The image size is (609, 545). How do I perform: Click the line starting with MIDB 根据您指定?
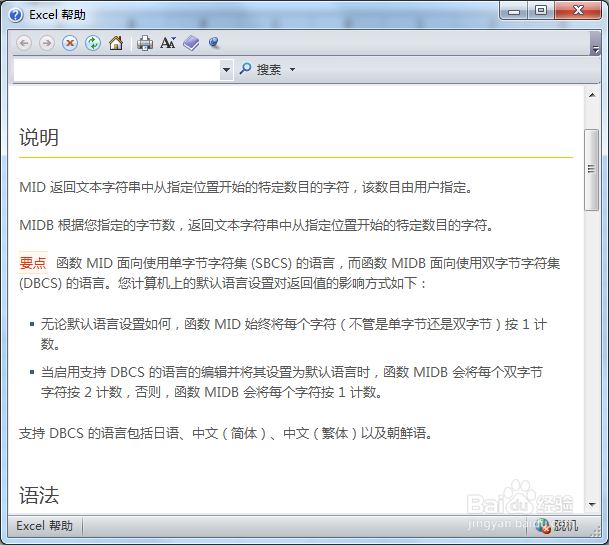tap(256, 225)
